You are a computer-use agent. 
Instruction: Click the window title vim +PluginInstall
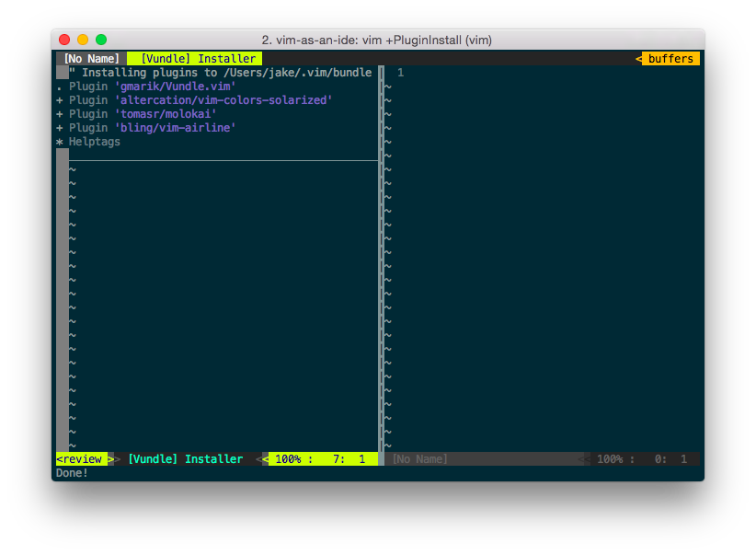(376, 40)
